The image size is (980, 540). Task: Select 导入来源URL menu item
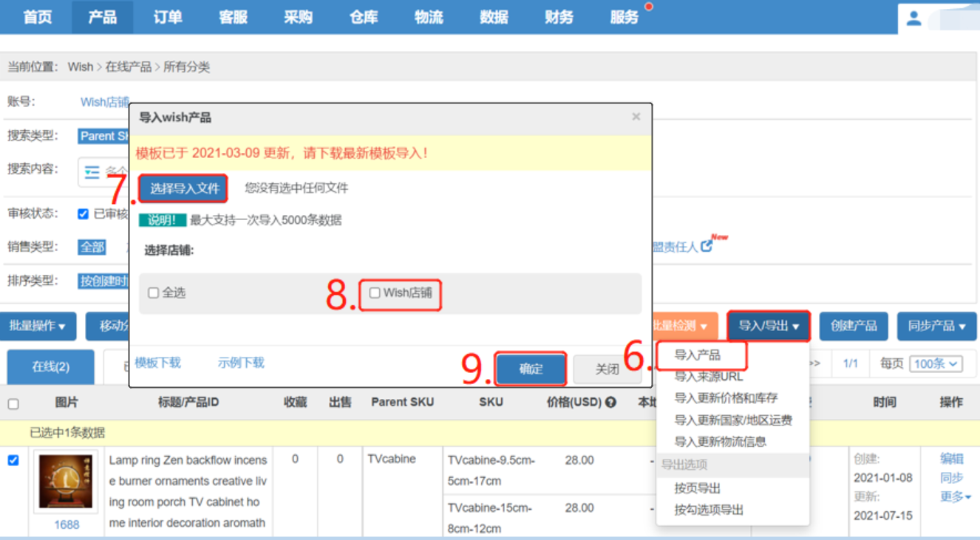coord(709,377)
